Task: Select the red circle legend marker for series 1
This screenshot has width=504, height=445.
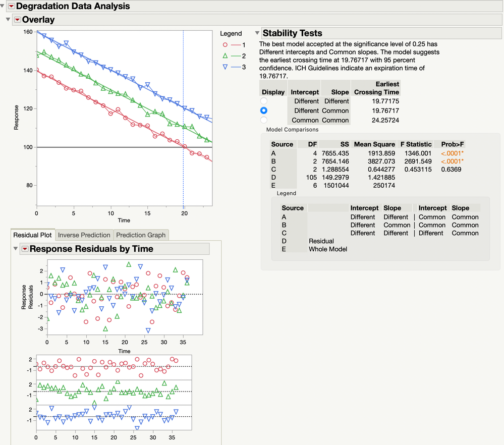Action: pos(226,45)
